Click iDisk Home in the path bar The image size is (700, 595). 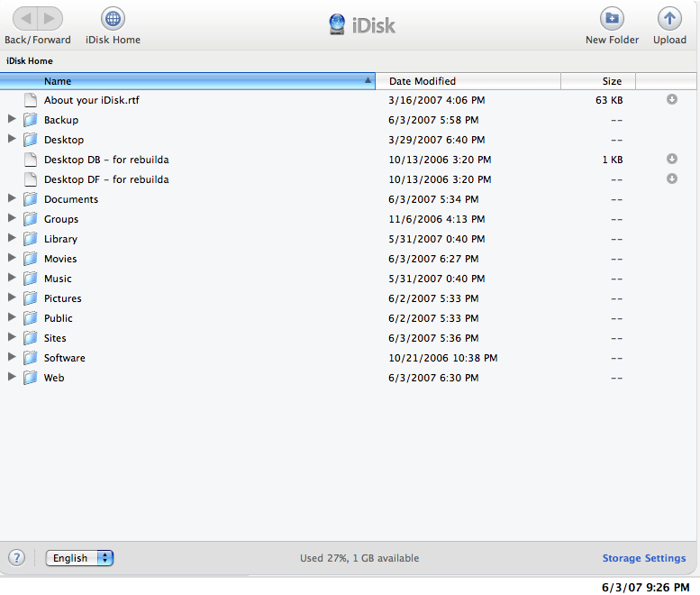pyautogui.click(x=30, y=60)
